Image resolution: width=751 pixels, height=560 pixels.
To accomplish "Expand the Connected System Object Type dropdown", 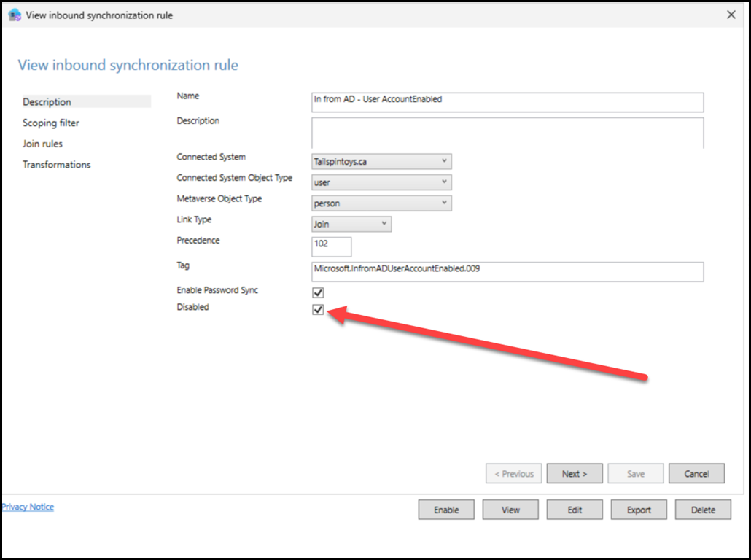I will coord(381,182).
